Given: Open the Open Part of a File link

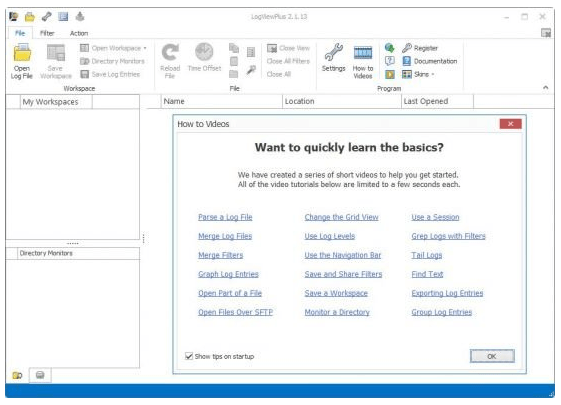Looking at the screenshot, I should pyautogui.click(x=230, y=293).
